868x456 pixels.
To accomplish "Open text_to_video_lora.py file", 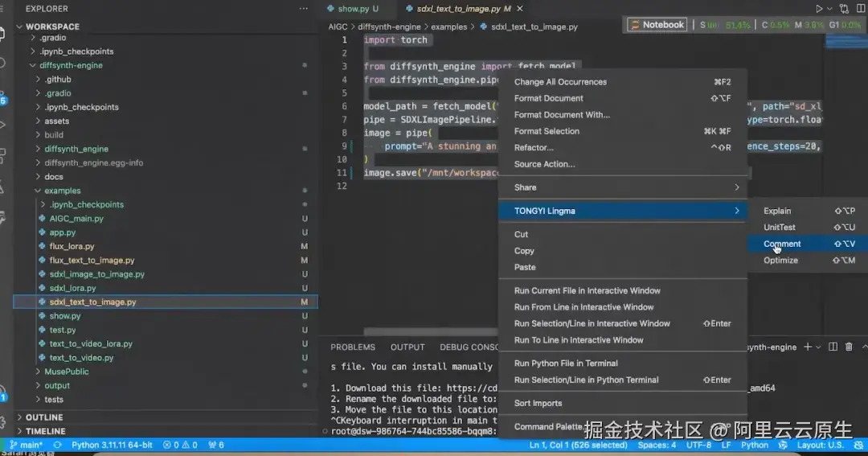I will point(165,343).
